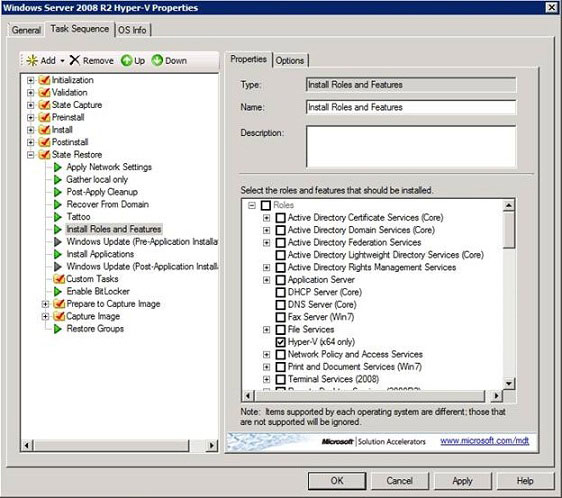Viewport: 562px width, 498px height.
Task: Click green arrow icon beside Tattoo
Action: tap(58, 217)
